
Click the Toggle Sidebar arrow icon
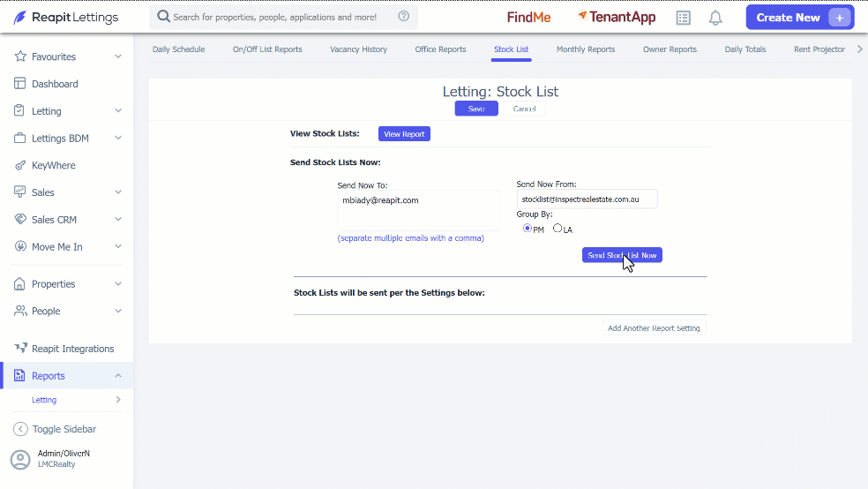[20, 429]
